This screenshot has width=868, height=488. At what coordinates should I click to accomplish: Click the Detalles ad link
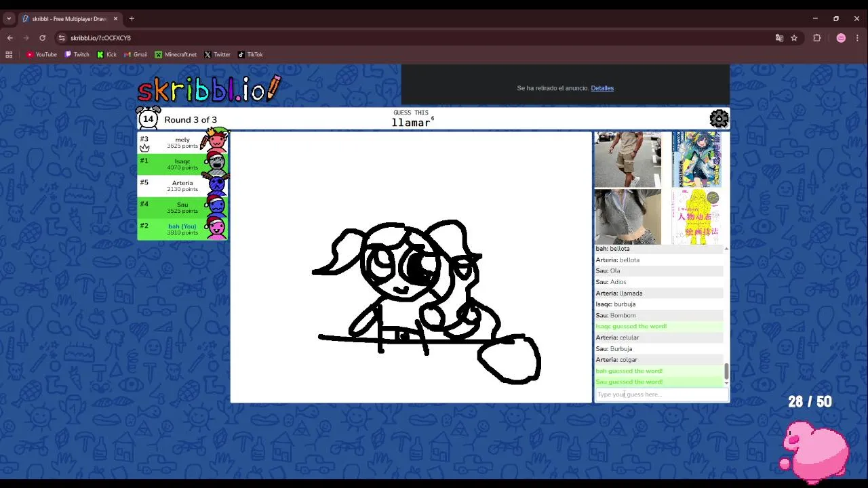click(602, 88)
